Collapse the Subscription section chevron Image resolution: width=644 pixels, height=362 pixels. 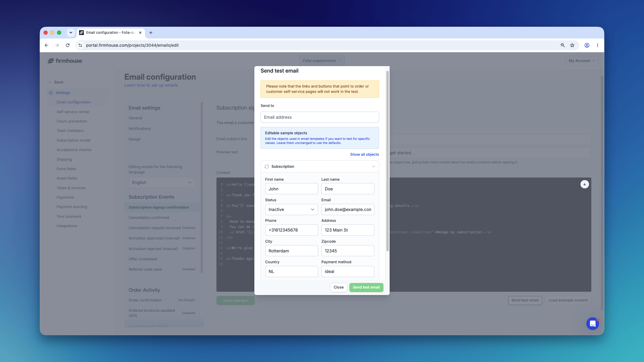pos(373,167)
